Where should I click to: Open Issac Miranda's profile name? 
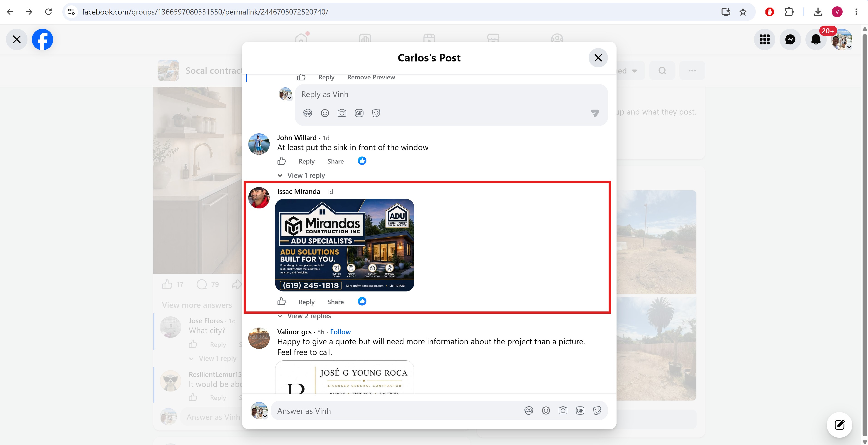[299, 191]
